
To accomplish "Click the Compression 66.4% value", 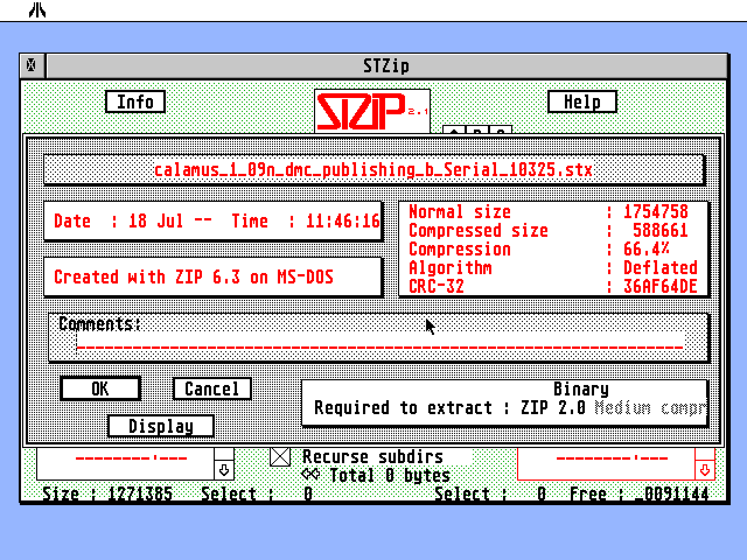I will click(x=647, y=249).
